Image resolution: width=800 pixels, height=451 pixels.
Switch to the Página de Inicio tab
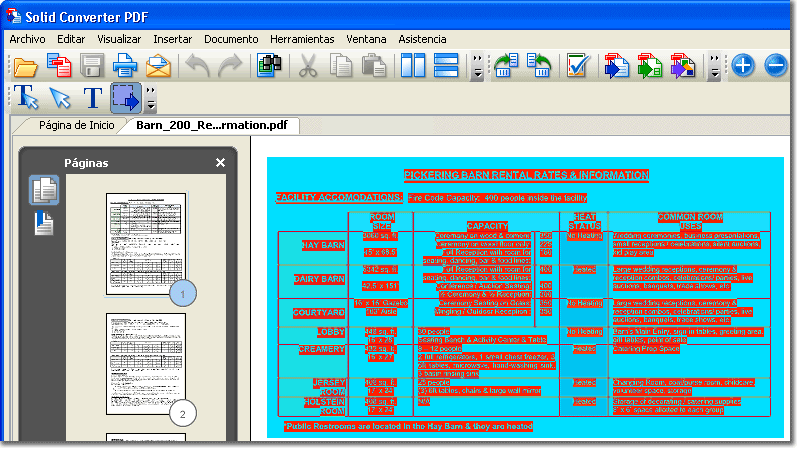click(76, 125)
